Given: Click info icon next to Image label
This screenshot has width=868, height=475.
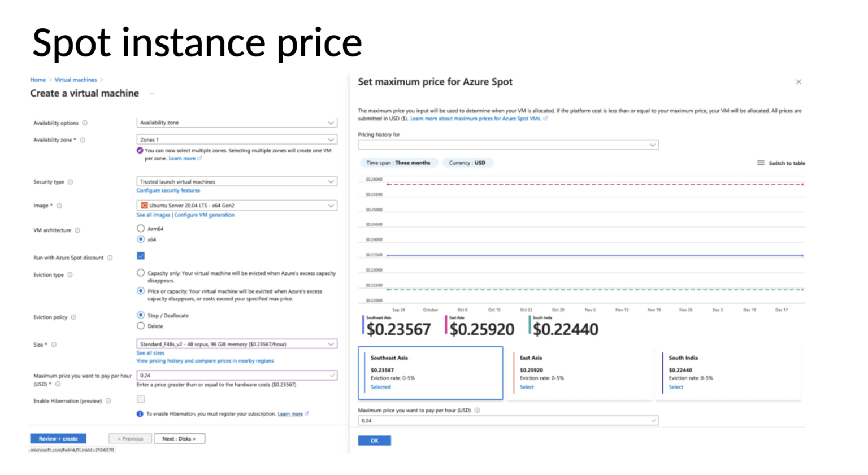Looking at the screenshot, I should pos(59,206).
